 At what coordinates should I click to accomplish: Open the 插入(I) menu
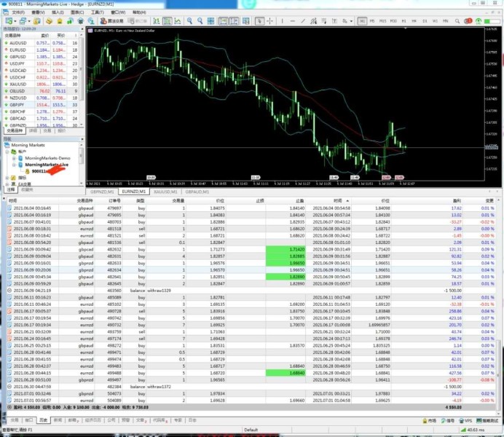58,12
